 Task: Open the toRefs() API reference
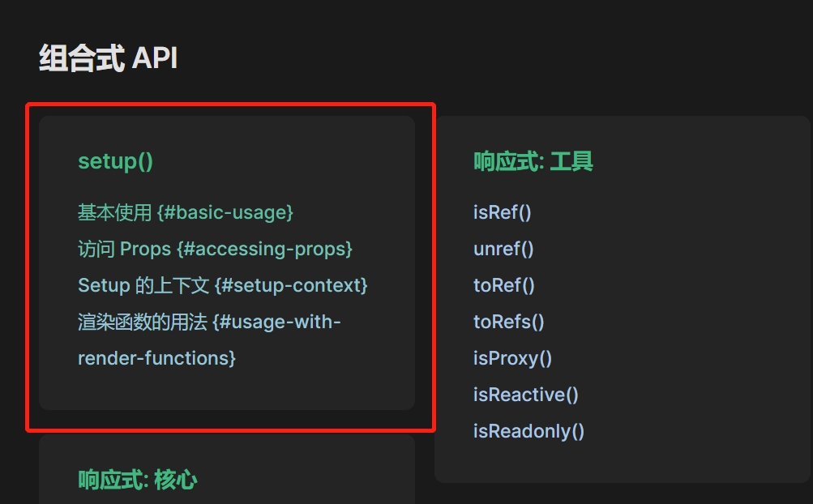pyautogui.click(x=508, y=322)
